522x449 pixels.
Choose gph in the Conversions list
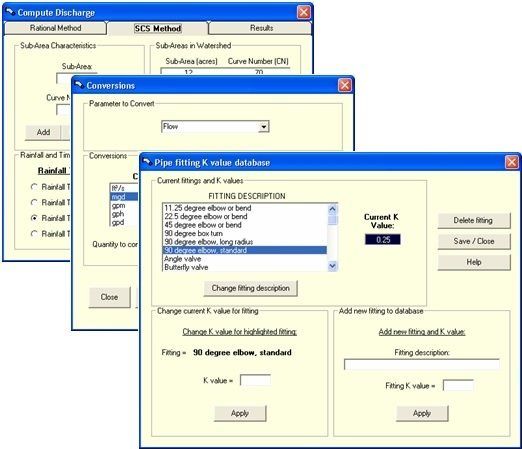[x=124, y=214]
